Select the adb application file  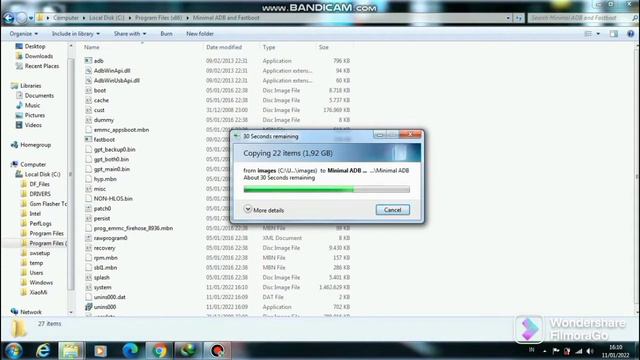point(99,61)
